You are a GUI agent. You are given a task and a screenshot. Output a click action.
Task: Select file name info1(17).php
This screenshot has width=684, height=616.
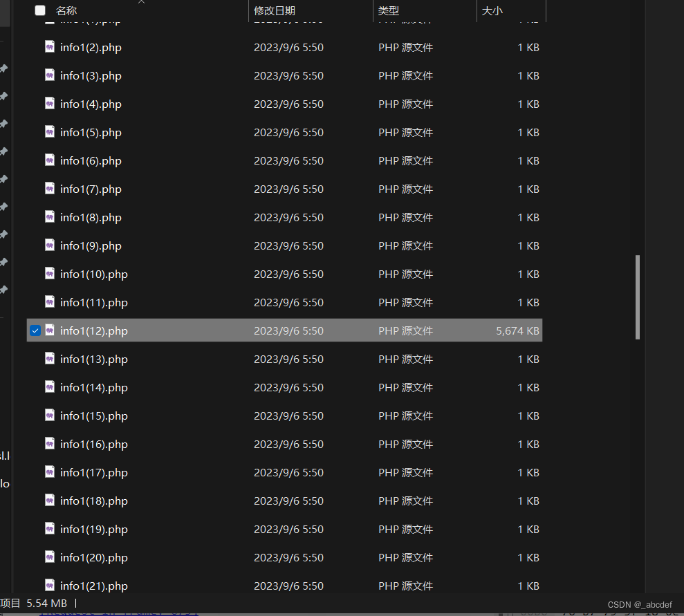coord(94,473)
